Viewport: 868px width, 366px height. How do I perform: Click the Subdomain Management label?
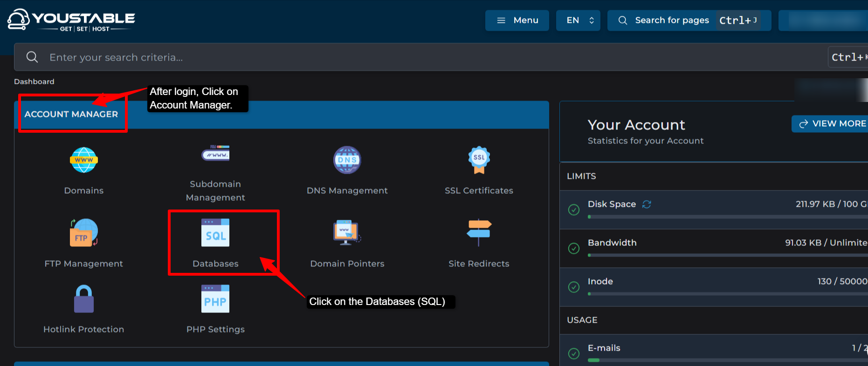pyautogui.click(x=215, y=190)
